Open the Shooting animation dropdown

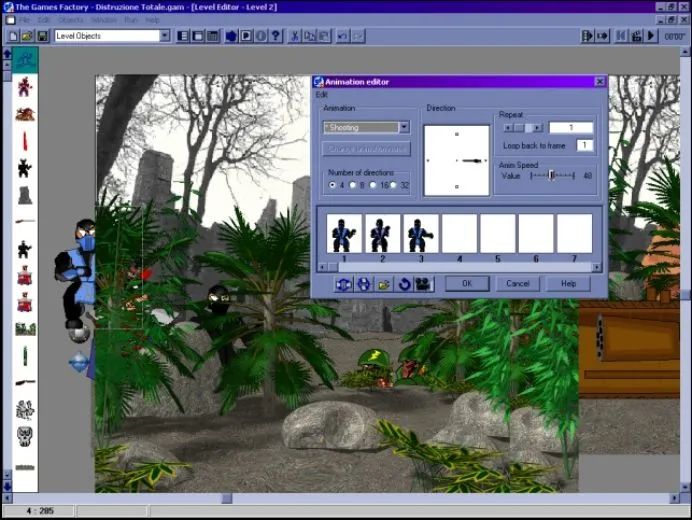click(x=404, y=128)
